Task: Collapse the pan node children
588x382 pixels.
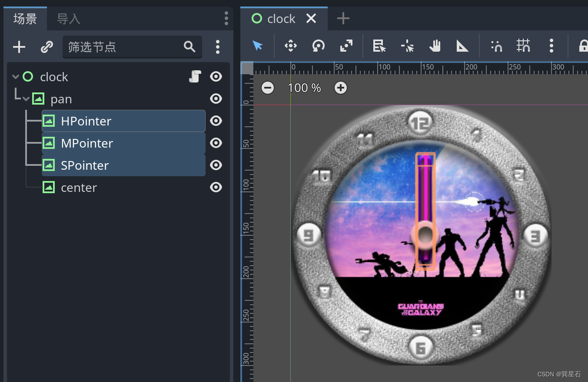Action: (x=26, y=99)
